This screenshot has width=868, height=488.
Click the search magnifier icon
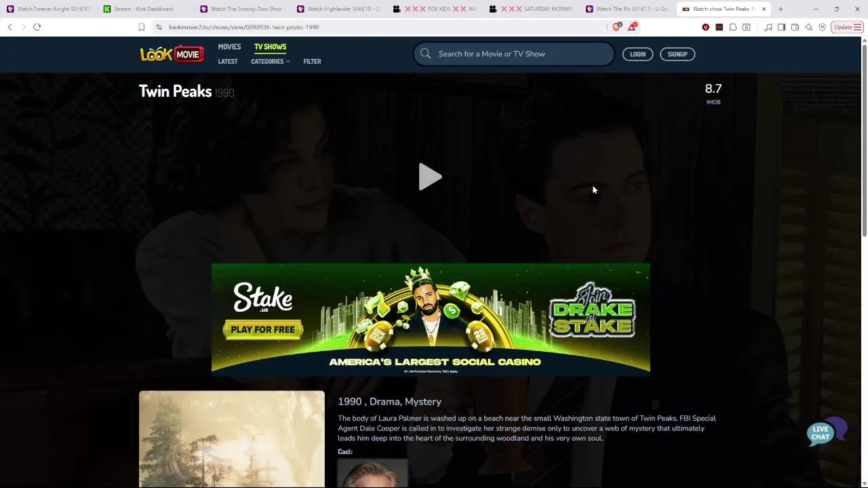tap(425, 54)
